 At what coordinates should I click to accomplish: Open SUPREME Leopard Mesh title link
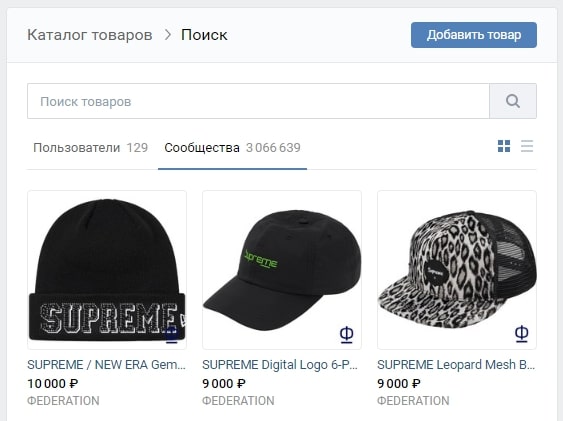click(x=456, y=365)
